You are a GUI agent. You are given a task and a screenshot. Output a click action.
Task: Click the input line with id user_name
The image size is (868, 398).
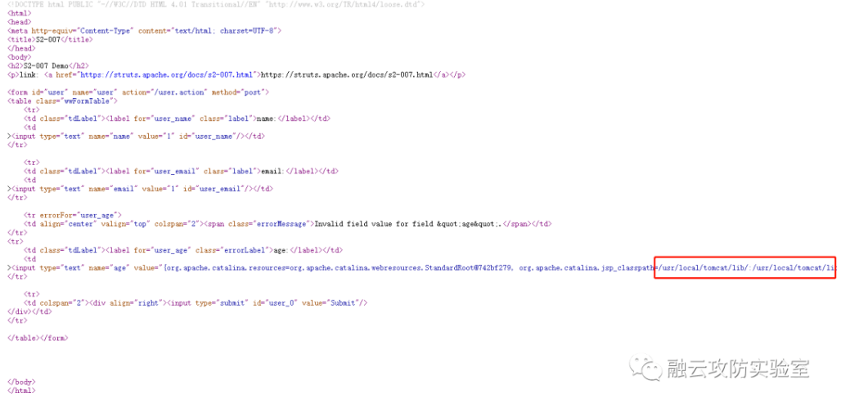pos(137,136)
